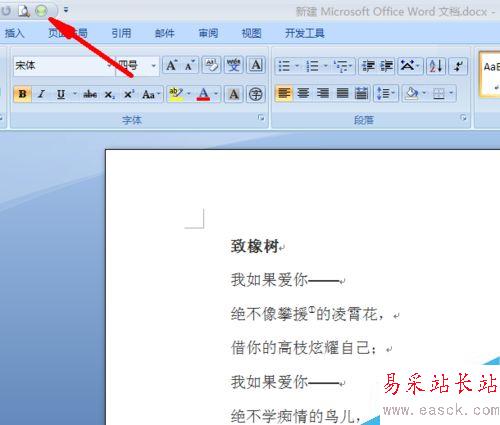Open the 视图 ribbon tab
The width and height of the screenshot is (500, 425).
point(251,33)
